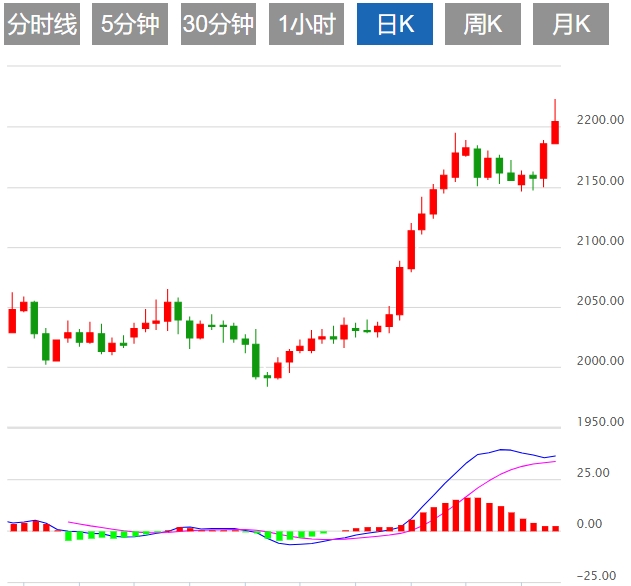Open the 30分钟 interval tab
The image size is (631, 586).
click(x=219, y=25)
